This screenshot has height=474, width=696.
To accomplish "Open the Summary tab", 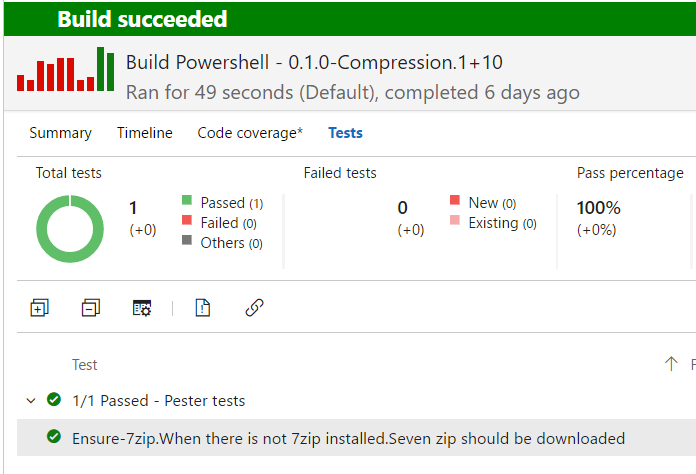I will pos(60,133).
